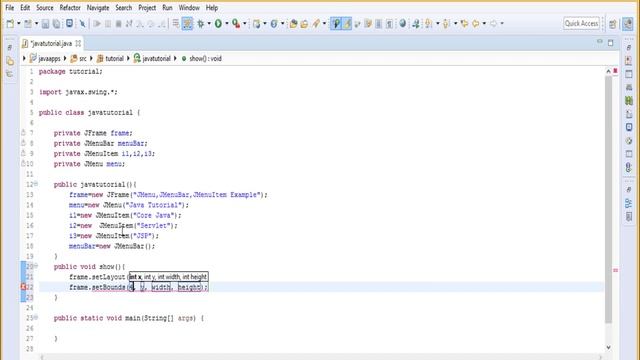Open the Project menu
The width and height of the screenshot is (640, 360).
[x=147, y=8]
